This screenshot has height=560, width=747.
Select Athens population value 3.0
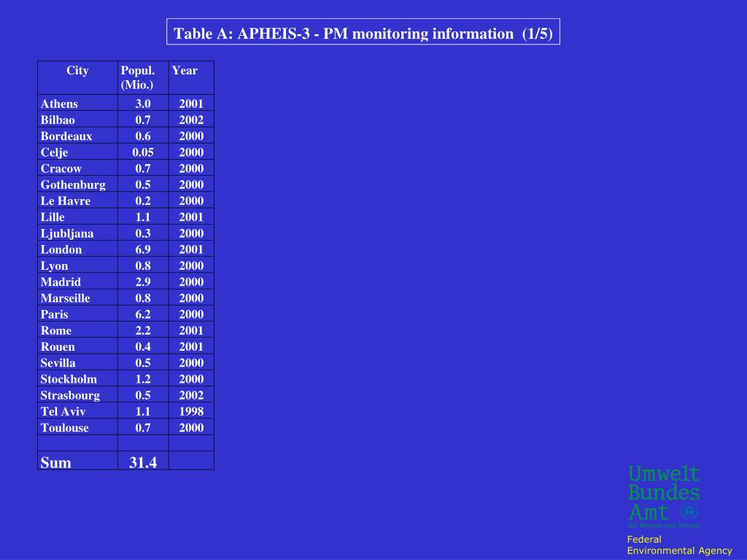143,104
